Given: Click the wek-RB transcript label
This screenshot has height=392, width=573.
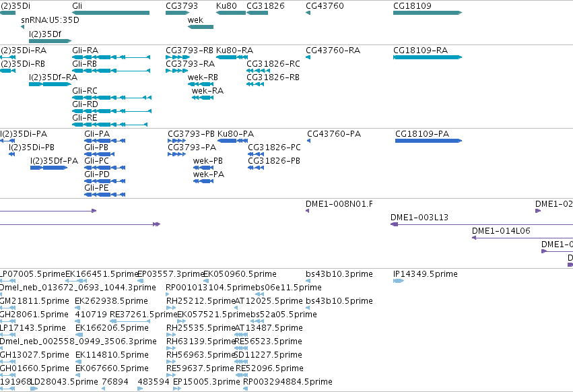Looking at the screenshot, I should click(203, 77).
